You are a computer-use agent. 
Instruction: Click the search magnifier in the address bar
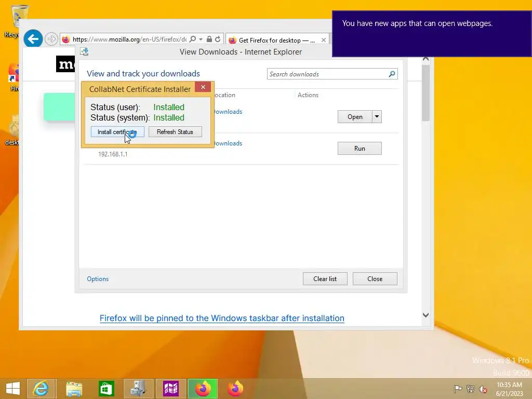tap(192, 39)
